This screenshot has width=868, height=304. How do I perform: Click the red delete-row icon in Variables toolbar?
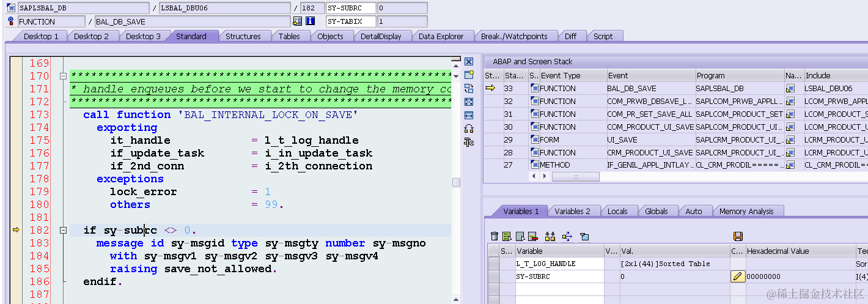click(532, 236)
